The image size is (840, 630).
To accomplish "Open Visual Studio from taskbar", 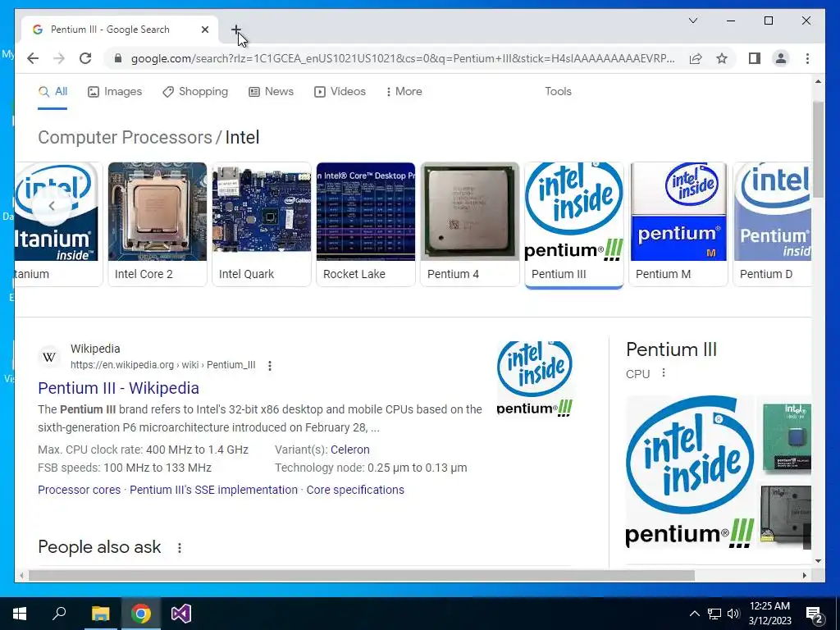I will point(181,614).
